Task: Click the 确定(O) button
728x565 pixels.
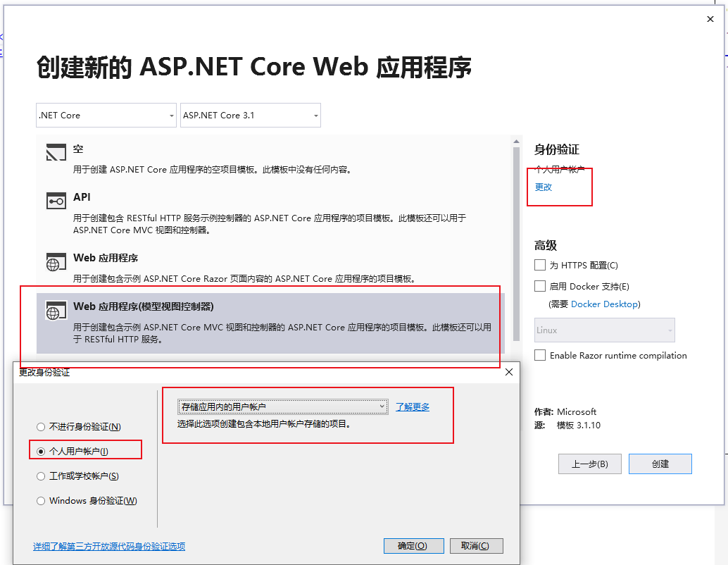Action: (414, 545)
